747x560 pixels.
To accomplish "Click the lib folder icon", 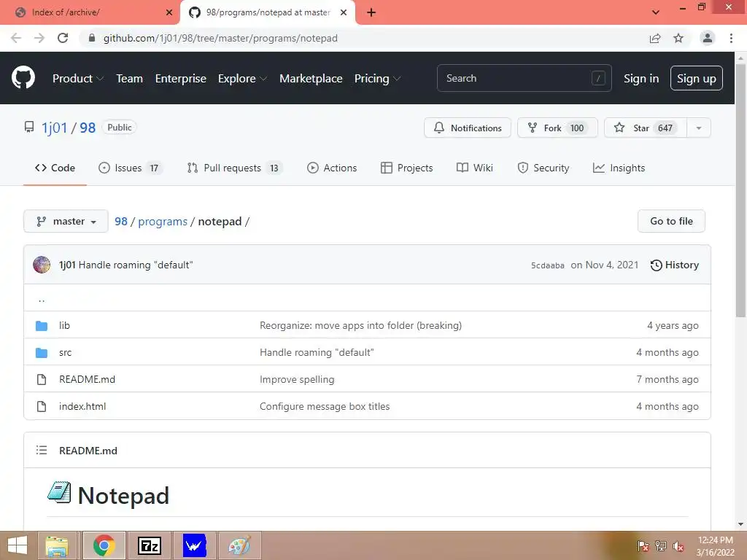I will tap(42, 326).
